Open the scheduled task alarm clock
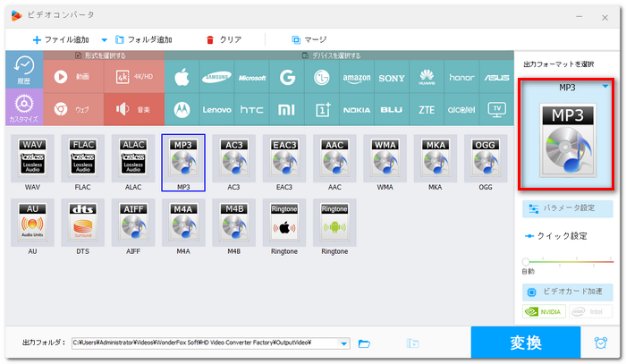This screenshot has height=364, width=626. 599,343
